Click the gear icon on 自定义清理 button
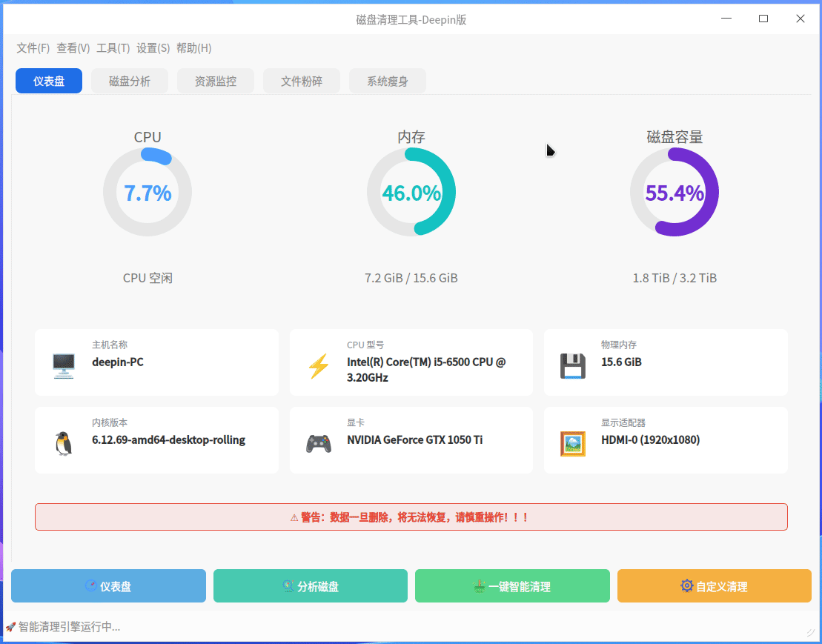822x644 pixels. click(686, 585)
